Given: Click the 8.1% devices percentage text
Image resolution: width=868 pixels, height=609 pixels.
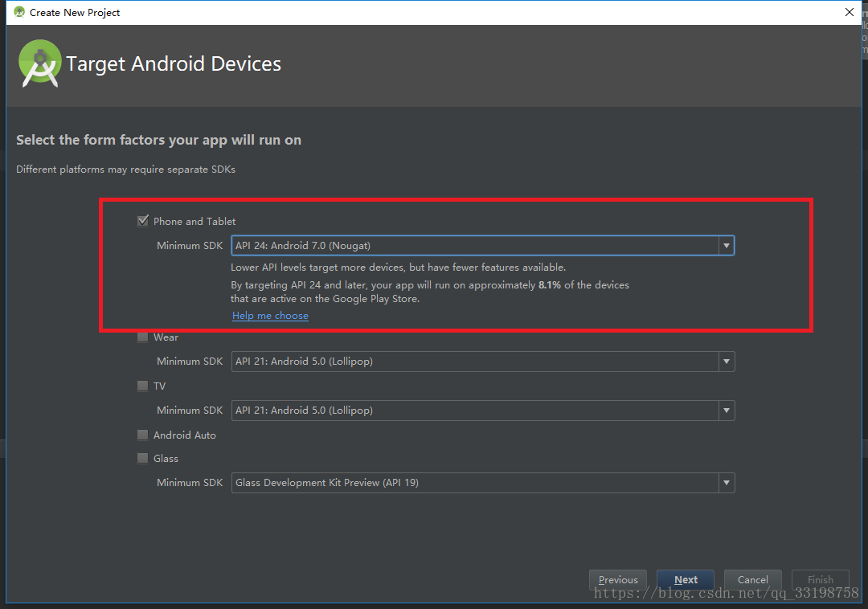Looking at the screenshot, I should click(550, 285).
